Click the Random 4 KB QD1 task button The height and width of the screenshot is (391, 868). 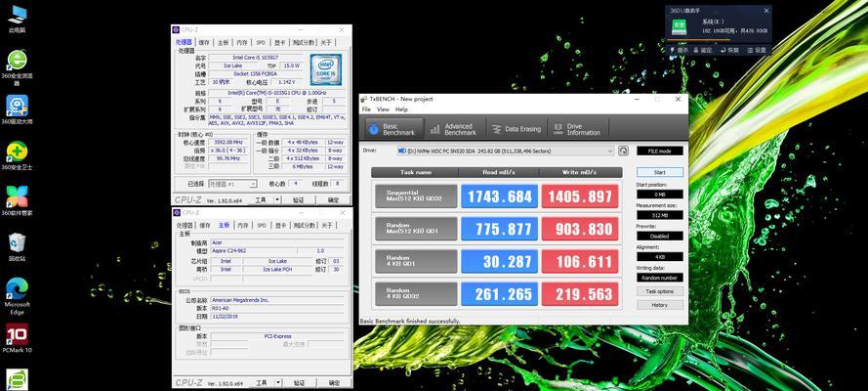point(416,261)
